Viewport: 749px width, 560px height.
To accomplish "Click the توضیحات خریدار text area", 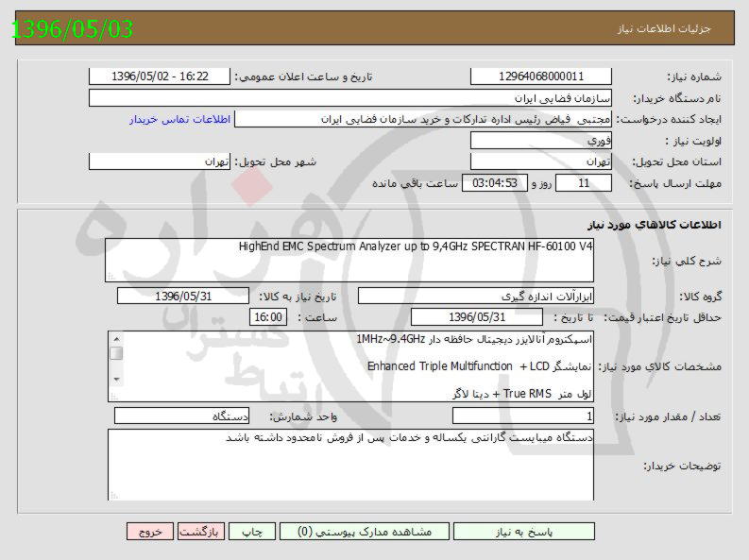I will pos(349,467).
